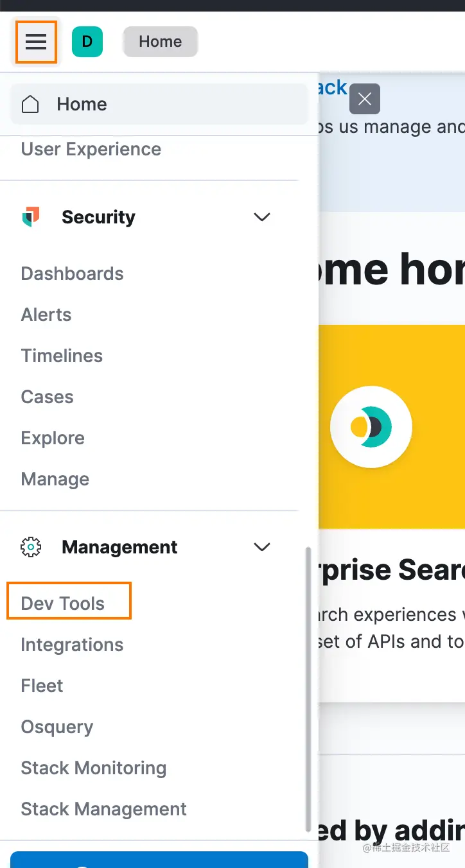Image resolution: width=465 pixels, height=868 pixels.
Task: Click the green D space avatar
Action: [x=87, y=42]
